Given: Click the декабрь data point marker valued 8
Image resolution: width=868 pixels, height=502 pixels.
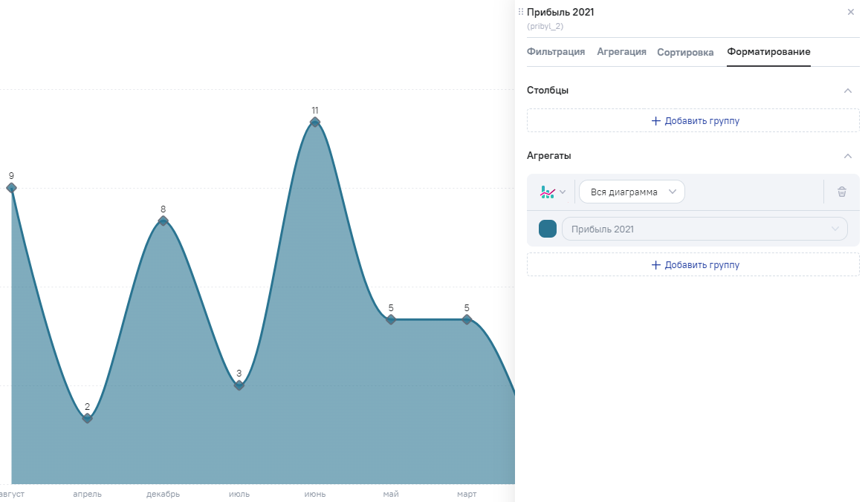Looking at the screenshot, I should tap(163, 221).
